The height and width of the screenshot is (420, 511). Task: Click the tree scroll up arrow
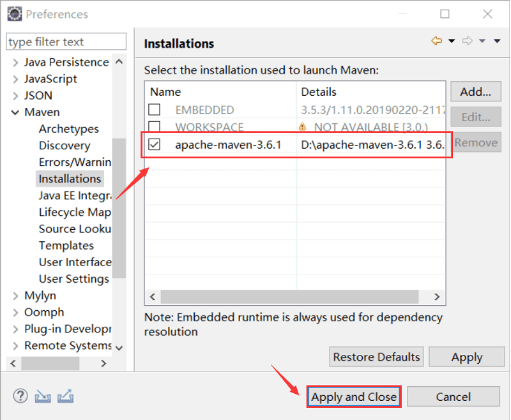[119, 61]
